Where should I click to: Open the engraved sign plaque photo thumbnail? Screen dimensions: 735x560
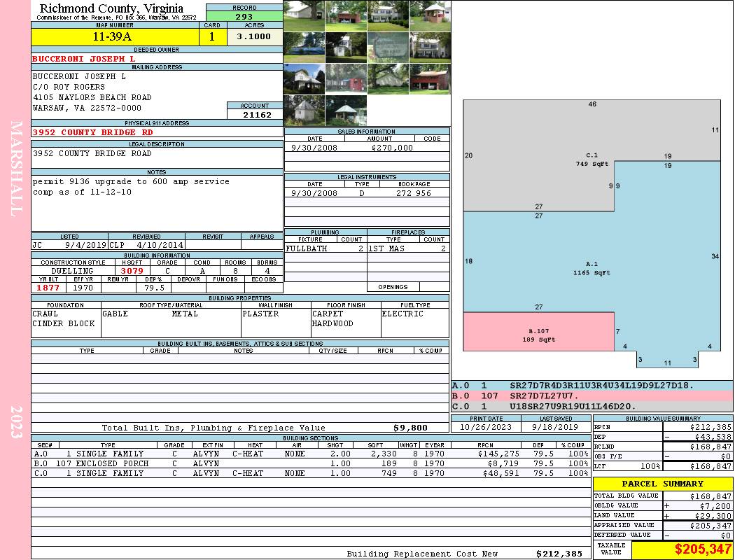coord(388,48)
